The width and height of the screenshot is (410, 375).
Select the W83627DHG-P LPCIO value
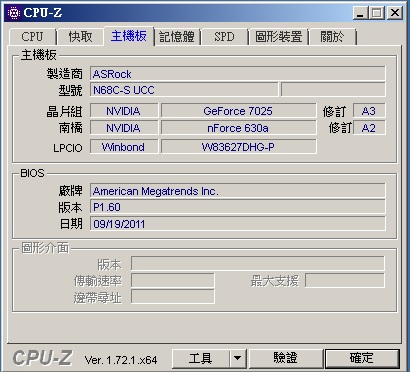239,147
